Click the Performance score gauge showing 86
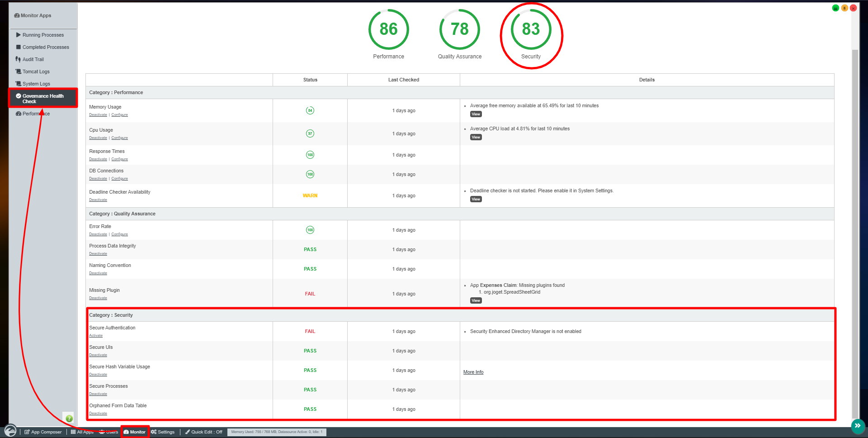Viewport: 868px width, 438px height. (388, 30)
